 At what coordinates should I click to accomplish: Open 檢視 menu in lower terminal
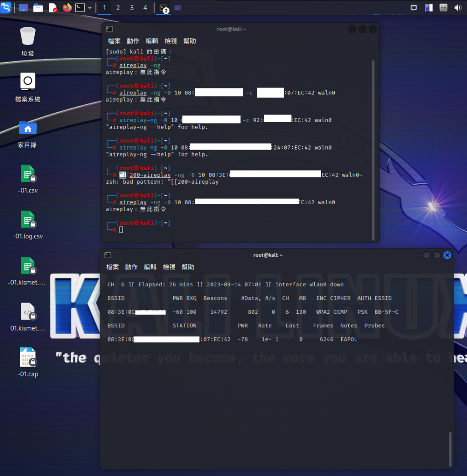169,267
